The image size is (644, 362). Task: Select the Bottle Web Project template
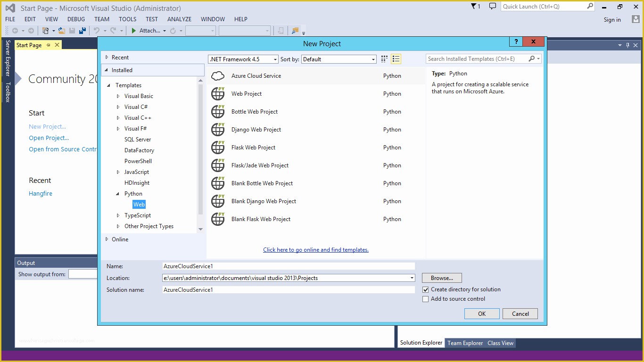316,112
